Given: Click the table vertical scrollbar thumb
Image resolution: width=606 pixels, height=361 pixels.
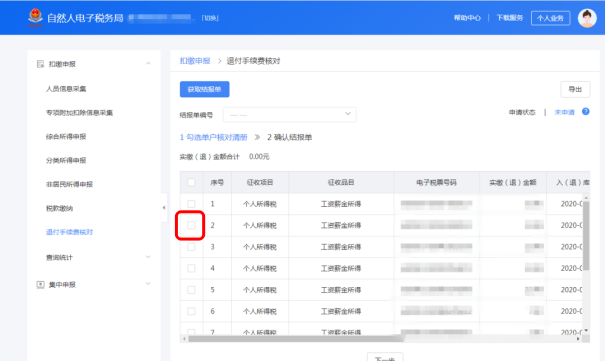Looking at the screenshot, I should (586, 236).
